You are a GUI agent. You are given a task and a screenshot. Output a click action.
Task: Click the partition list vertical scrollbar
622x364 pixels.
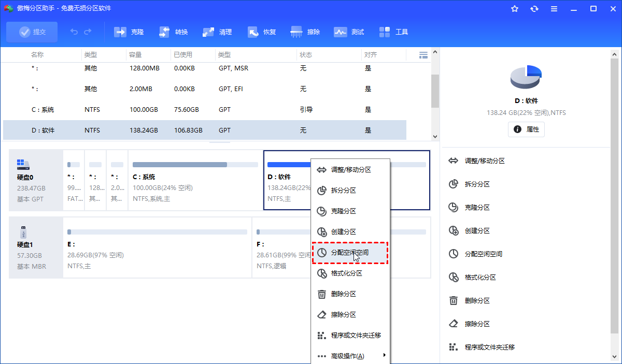click(435, 91)
